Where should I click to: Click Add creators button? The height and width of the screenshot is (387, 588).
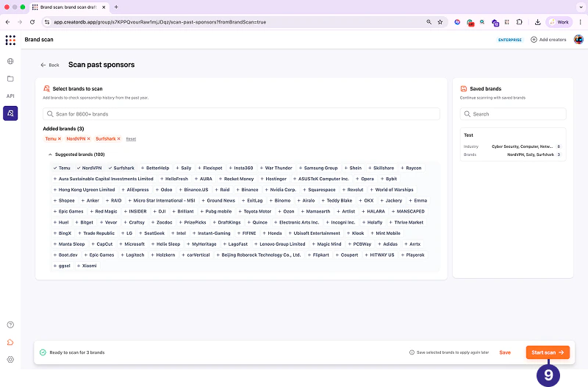(x=548, y=40)
